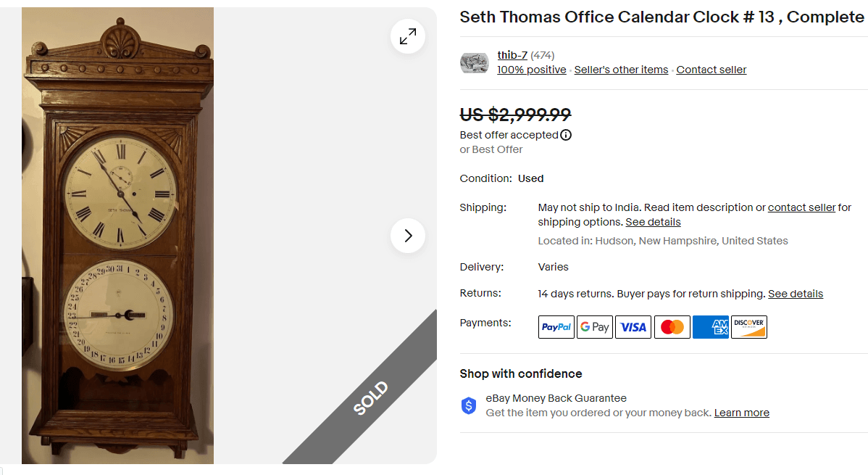Advance to the next product photo
868x475 pixels.
point(408,236)
